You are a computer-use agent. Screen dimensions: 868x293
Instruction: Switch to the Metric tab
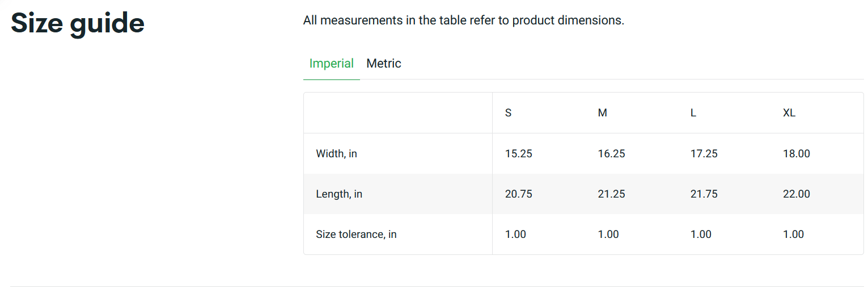click(384, 64)
